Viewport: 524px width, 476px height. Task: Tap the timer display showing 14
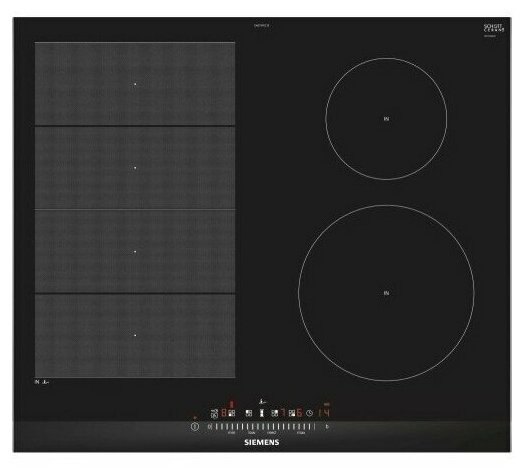tap(324, 413)
